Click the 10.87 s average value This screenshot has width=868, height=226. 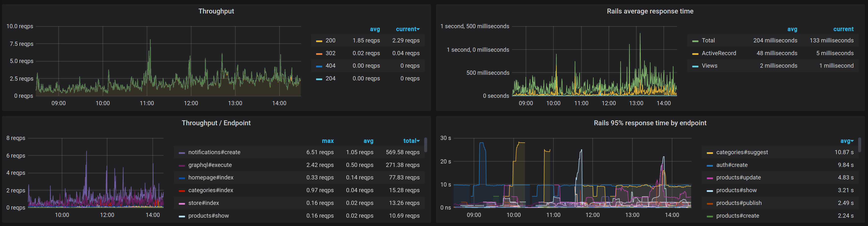(x=844, y=152)
